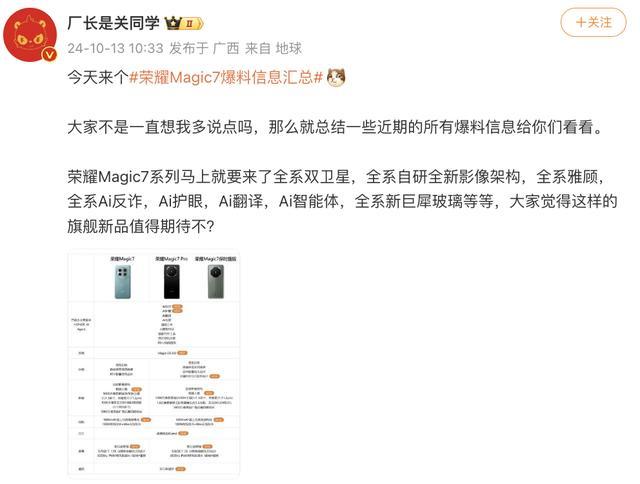Click the blue 荣耀Magic7 phone picture

(x=122, y=282)
